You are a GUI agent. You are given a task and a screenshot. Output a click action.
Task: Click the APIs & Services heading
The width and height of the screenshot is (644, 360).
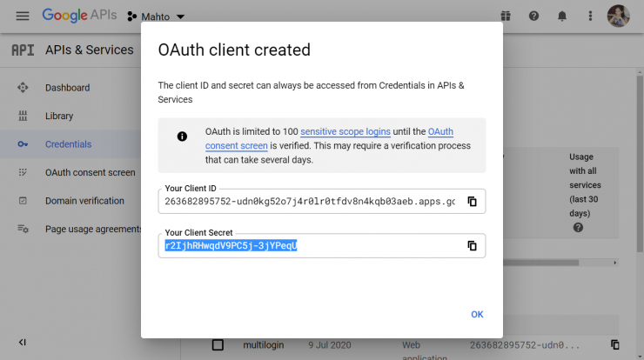(89, 50)
